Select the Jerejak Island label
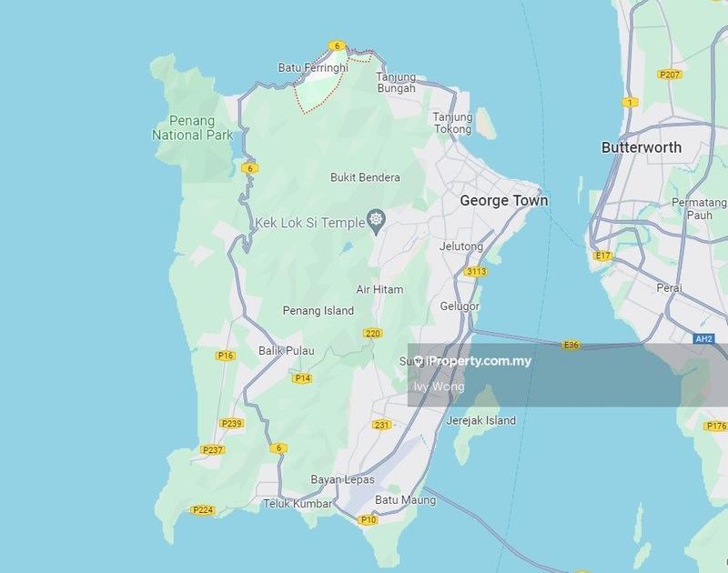The width and height of the screenshot is (728, 573). 480,420
